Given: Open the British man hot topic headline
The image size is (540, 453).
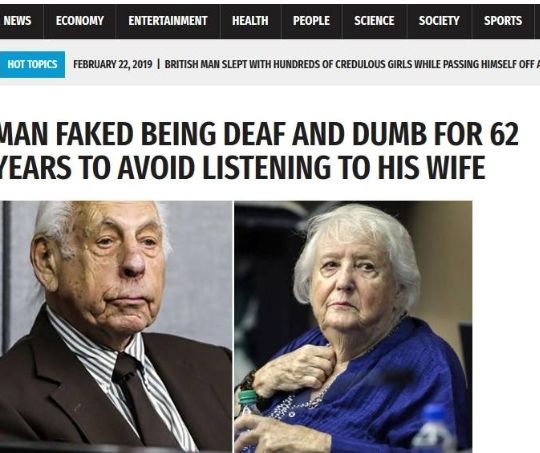Looking at the screenshot, I should 352,64.
